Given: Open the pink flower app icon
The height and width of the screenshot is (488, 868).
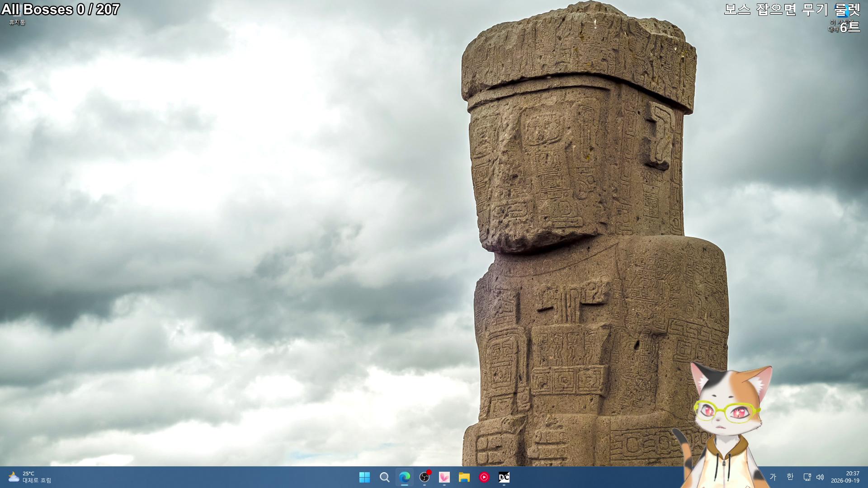Looking at the screenshot, I should (444, 477).
